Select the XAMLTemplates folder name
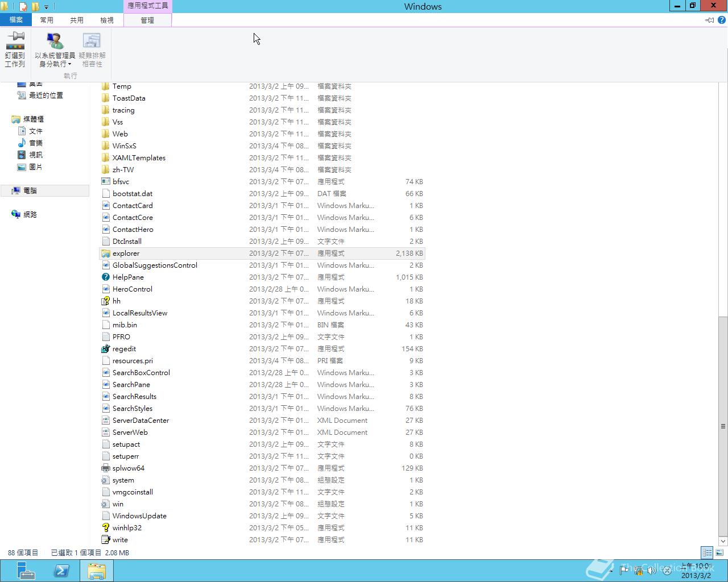The width and height of the screenshot is (728, 582). pos(139,157)
